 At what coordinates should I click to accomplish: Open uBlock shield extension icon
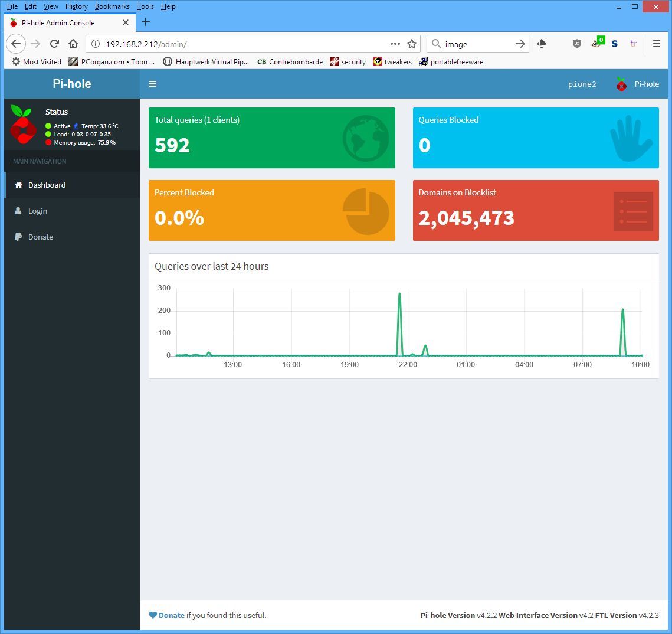pos(577,44)
